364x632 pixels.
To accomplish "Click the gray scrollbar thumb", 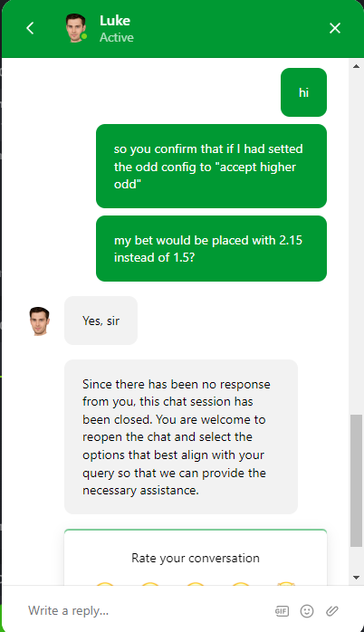I will [356, 481].
